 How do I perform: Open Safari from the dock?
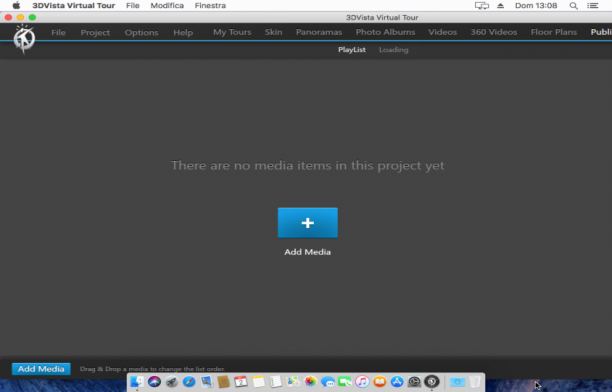click(189, 381)
